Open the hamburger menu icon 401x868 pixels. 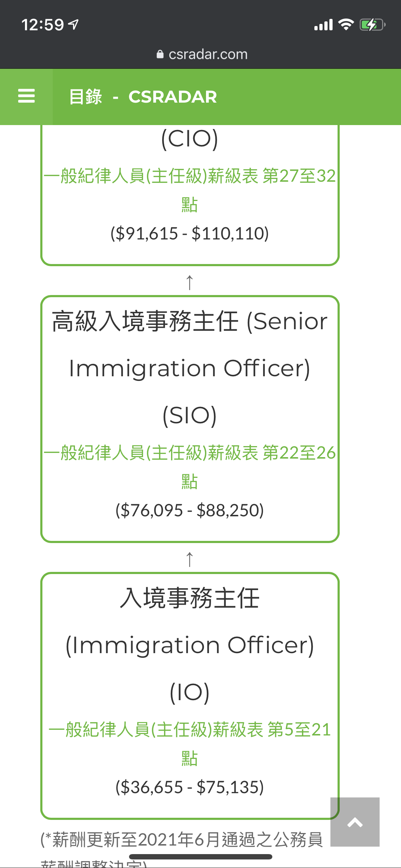pyautogui.click(x=26, y=96)
